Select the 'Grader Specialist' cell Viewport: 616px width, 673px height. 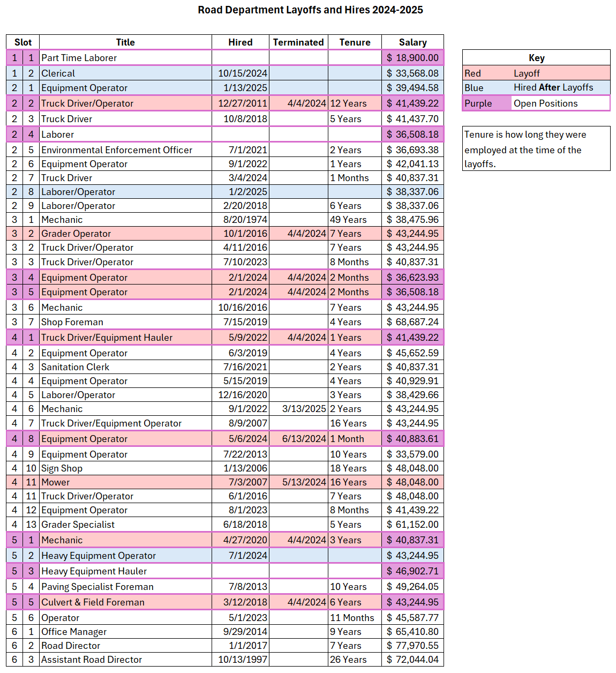tap(125, 525)
